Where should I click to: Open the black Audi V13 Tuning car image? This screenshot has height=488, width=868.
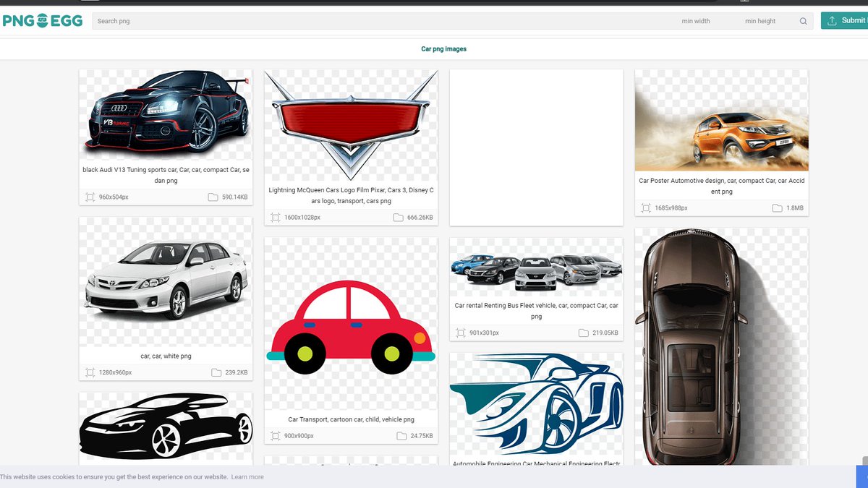166,114
